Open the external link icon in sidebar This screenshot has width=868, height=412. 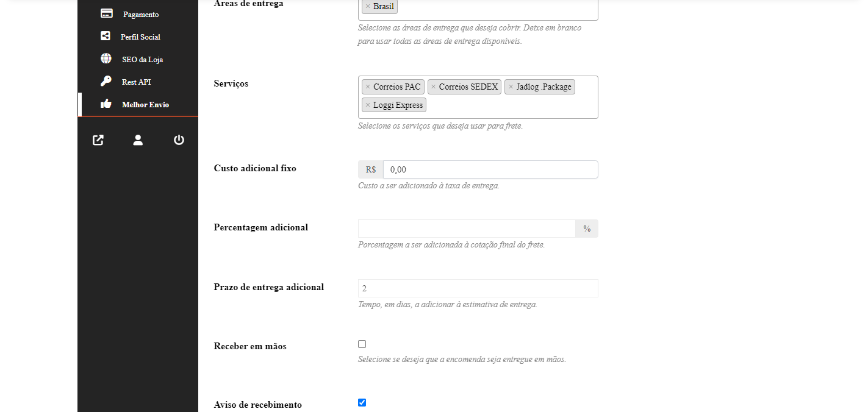(x=98, y=140)
